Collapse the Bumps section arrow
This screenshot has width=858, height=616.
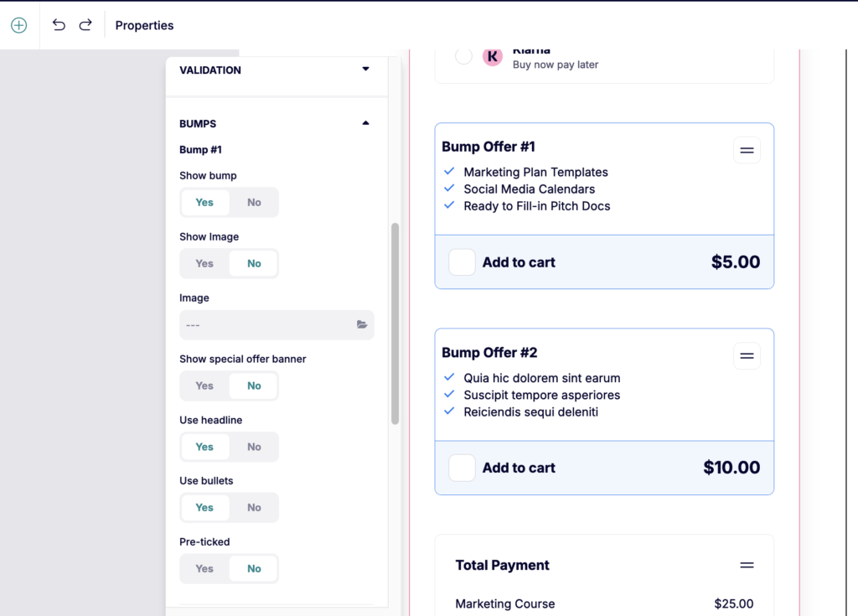pyautogui.click(x=365, y=123)
